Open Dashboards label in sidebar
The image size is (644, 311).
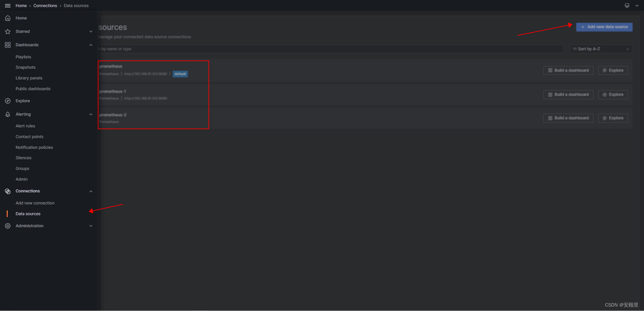(27, 45)
